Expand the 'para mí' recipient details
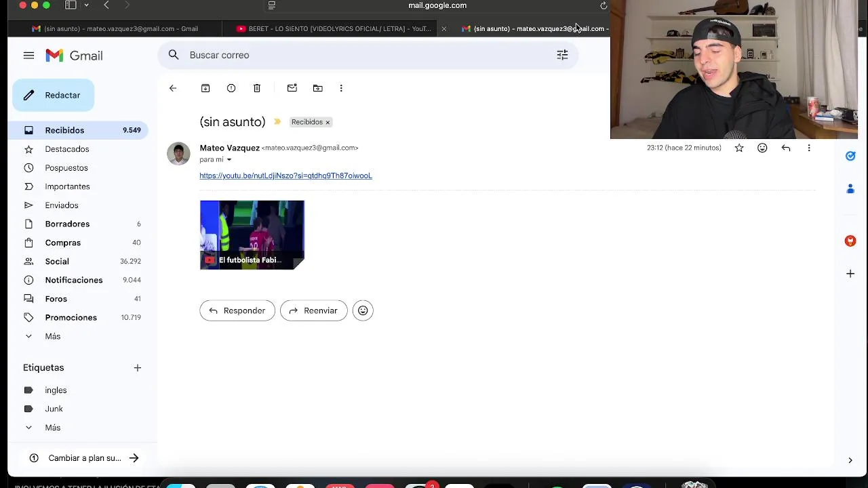 [229, 160]
